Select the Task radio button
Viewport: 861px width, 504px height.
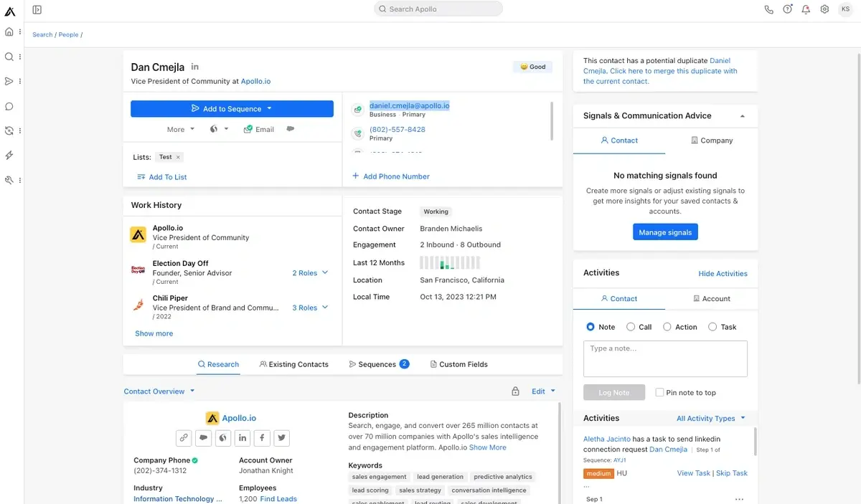[712, 327]
